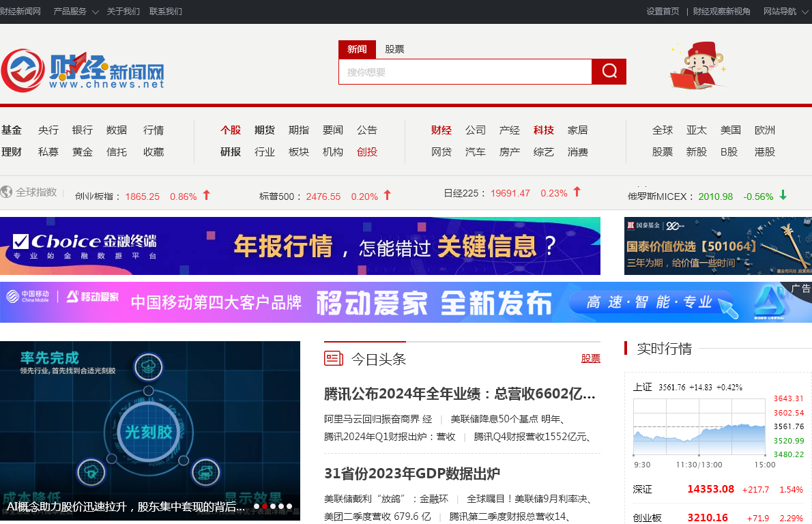The image size is (812, 524).
Task: Open the 收藏 category
Action: click(x=154, y=151)
